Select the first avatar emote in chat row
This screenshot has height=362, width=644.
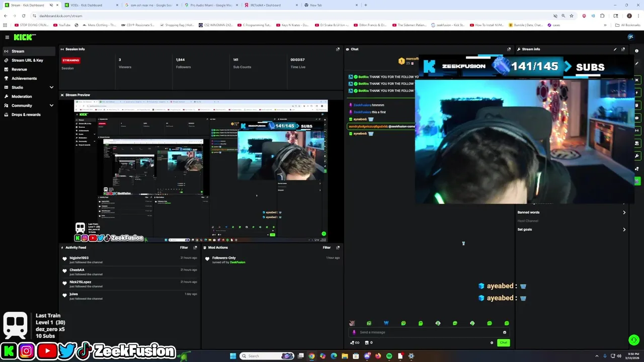[352, 323]
